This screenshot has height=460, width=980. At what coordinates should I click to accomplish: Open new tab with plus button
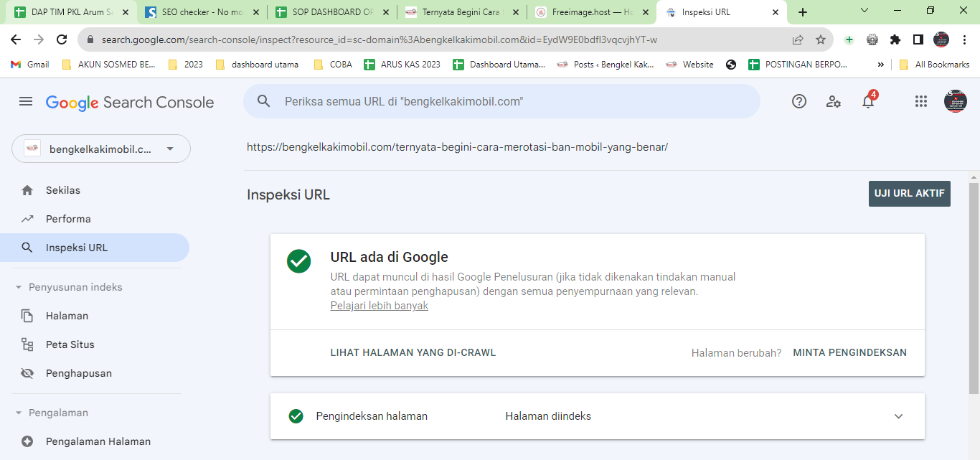803,12
